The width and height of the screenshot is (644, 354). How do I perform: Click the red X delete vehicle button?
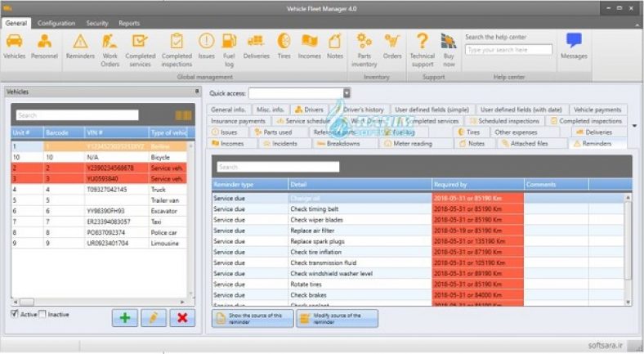click(182, 318)
